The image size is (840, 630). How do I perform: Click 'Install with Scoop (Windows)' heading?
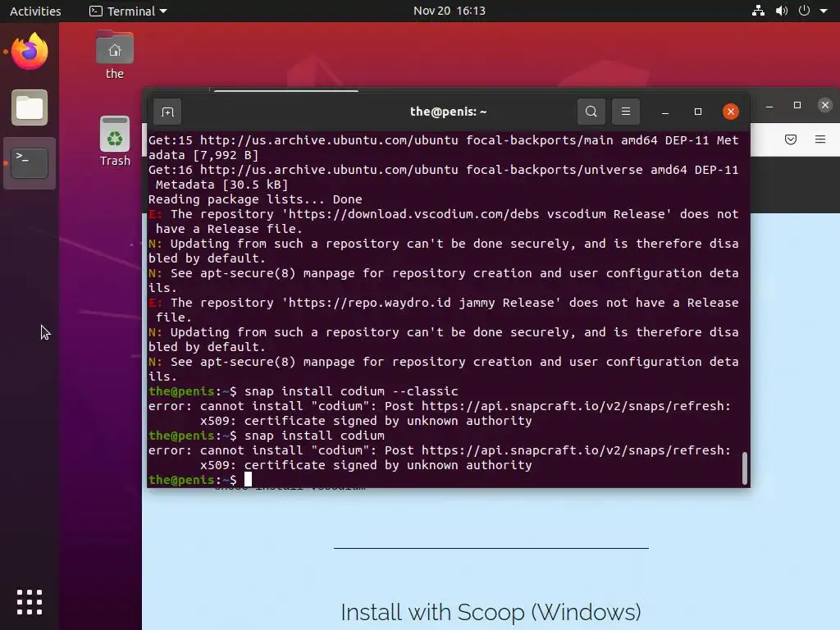pyautogui.click(x=491, y=612)
